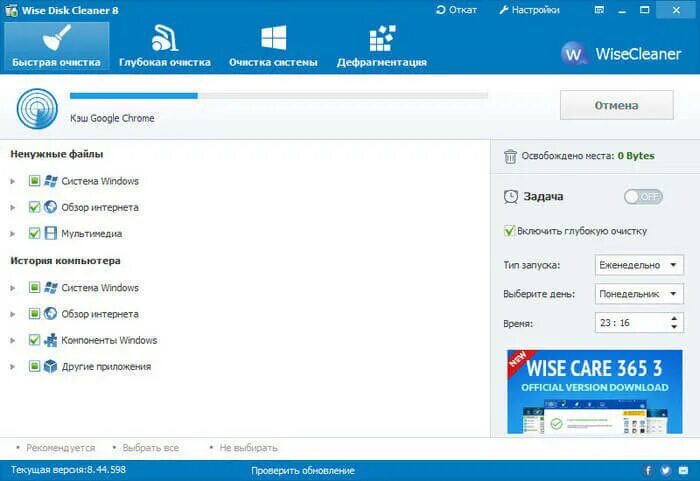This screenshot has width=700, height=481.
Task: Increase time with the up arrow
Action: click(x=674, y=318)
